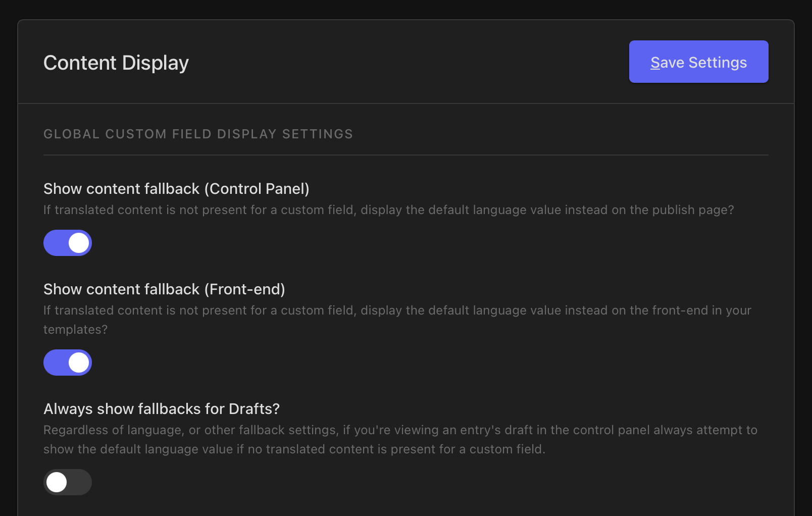Click the 'Show content fallback (Front-end)' label
The height and width of the screenshot is (516, 812).
(x=164, y=289)
